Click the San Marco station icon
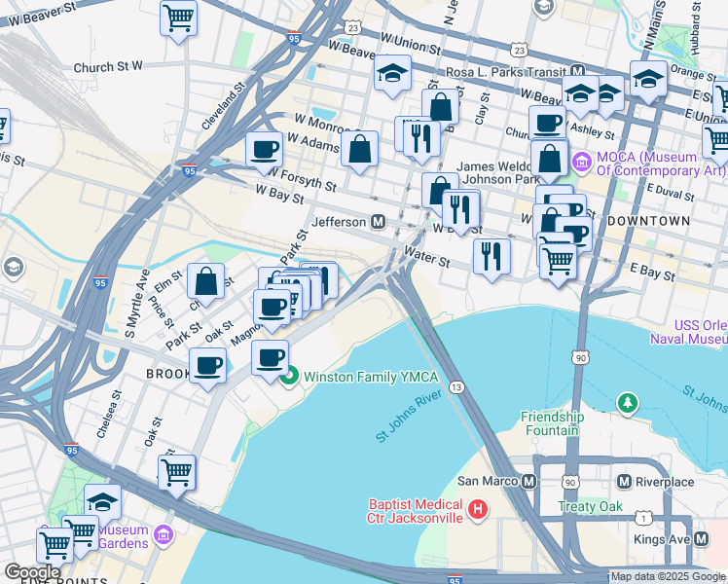The width and height of the screenshot is (728, 584). (x=529, y=482)
